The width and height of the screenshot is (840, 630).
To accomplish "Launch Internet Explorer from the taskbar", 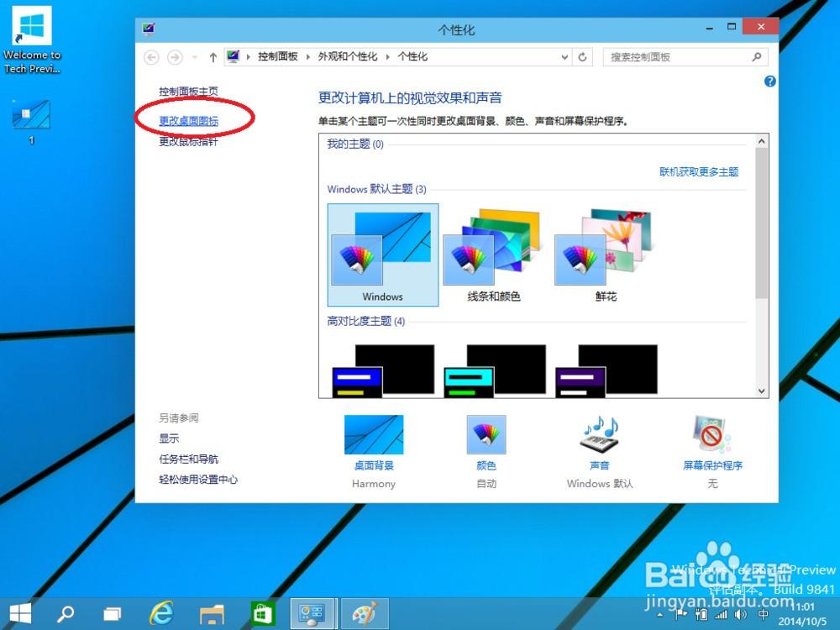I will pyautogui.click(x=160, y=613).
